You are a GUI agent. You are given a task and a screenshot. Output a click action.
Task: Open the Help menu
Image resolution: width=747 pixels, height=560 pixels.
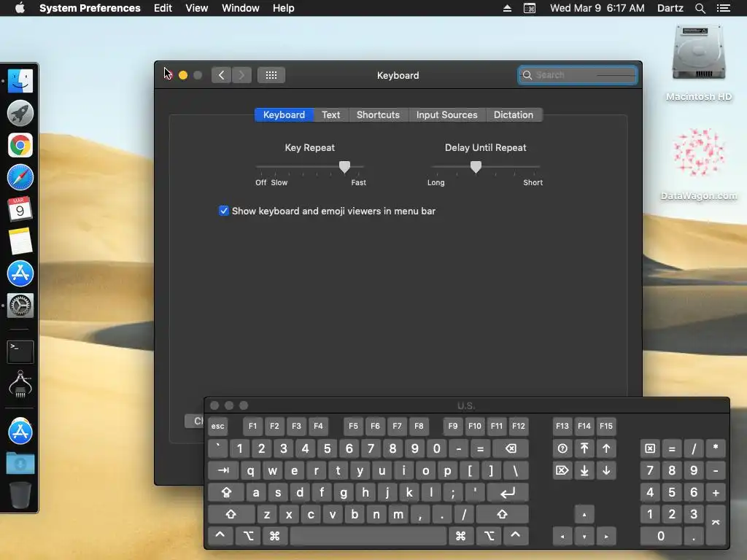284,8
